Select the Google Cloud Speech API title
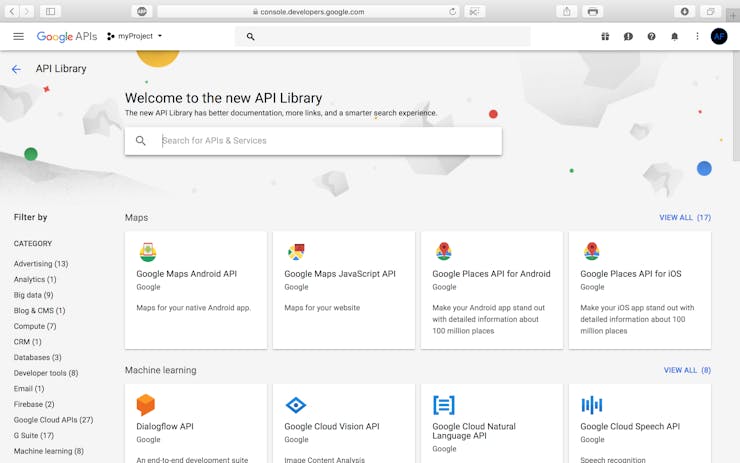The width and height of the screenshot is (740, 463). (x=630, y=426)
